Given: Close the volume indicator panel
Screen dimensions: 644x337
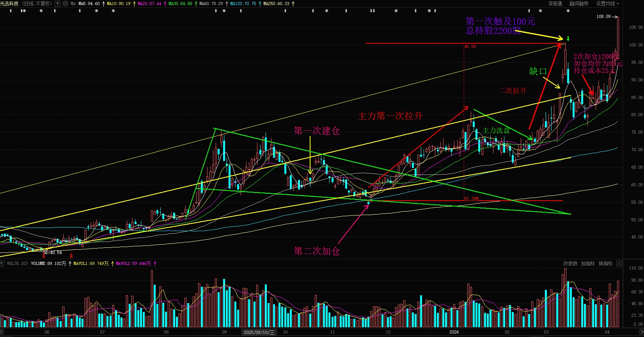Looking at the screenshot, I should click(619, 264).
